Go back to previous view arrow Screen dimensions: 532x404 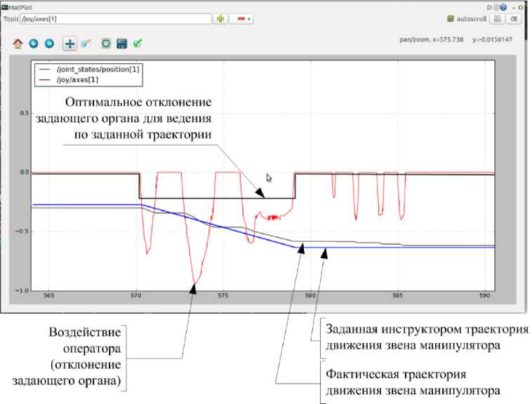click(34, 43)
